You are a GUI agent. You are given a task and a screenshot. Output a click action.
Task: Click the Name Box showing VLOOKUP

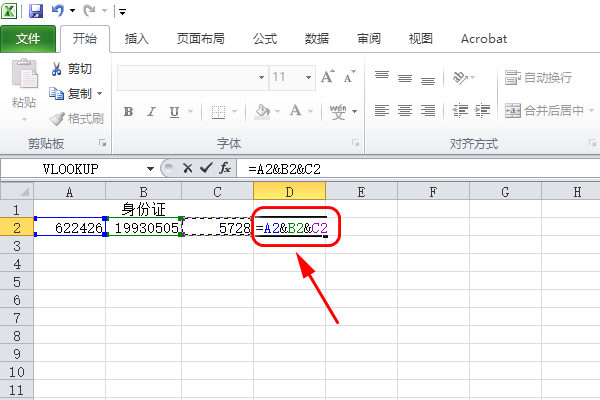[x=71, y=168]
